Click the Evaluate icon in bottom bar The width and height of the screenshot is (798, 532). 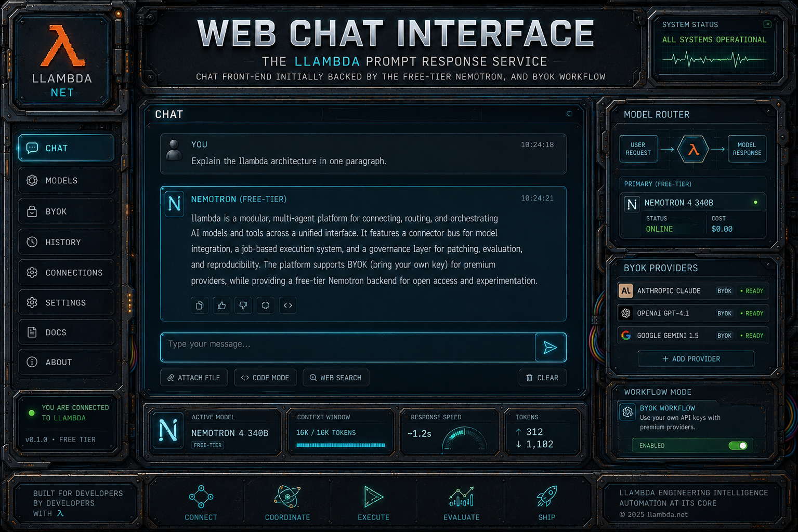point(462,497)
